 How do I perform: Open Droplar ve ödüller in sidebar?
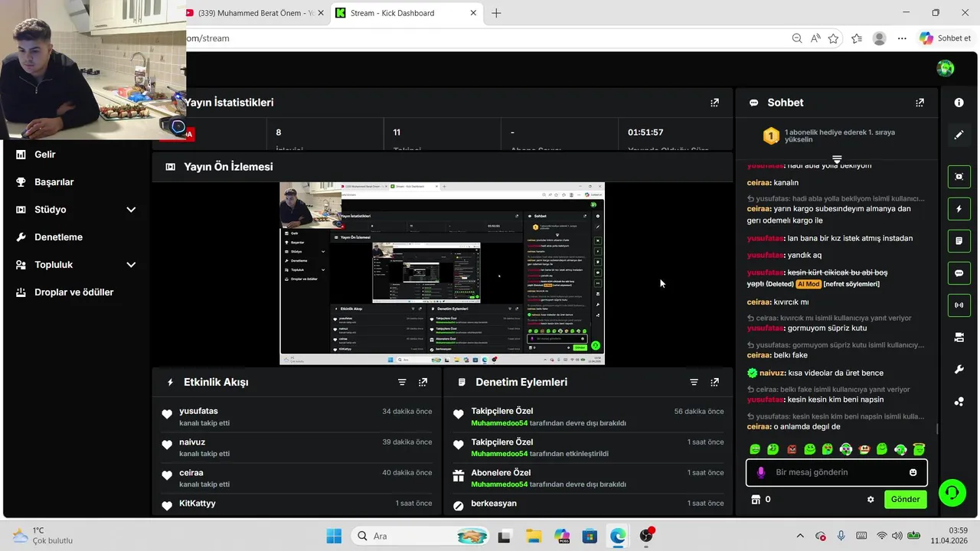[x=76, y=292]
